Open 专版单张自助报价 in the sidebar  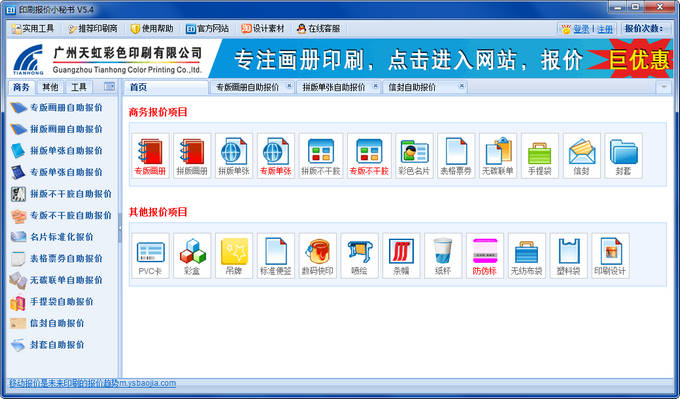pyautogui.click(x=56, y=172)
